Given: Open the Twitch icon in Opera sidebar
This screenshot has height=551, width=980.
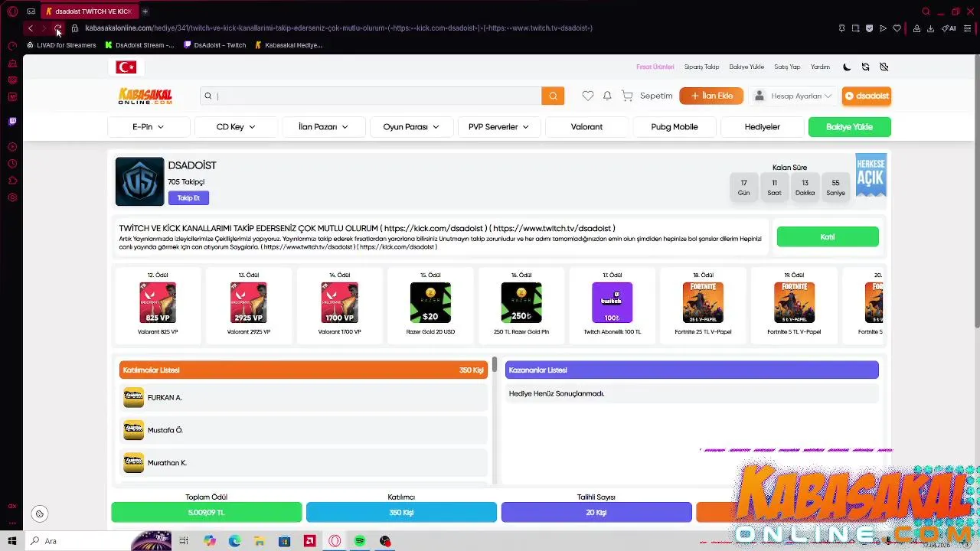Looking at the screenshot, I should [12, 121].
